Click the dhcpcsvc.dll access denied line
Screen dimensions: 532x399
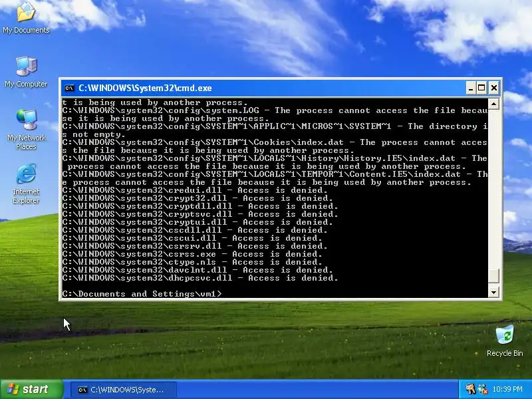pos(200,278)
